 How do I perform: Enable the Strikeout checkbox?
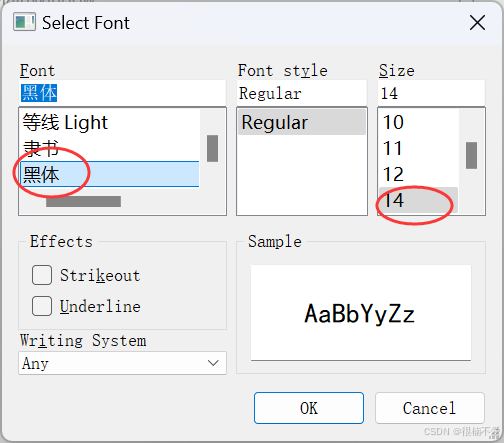[x=42, y=275]
